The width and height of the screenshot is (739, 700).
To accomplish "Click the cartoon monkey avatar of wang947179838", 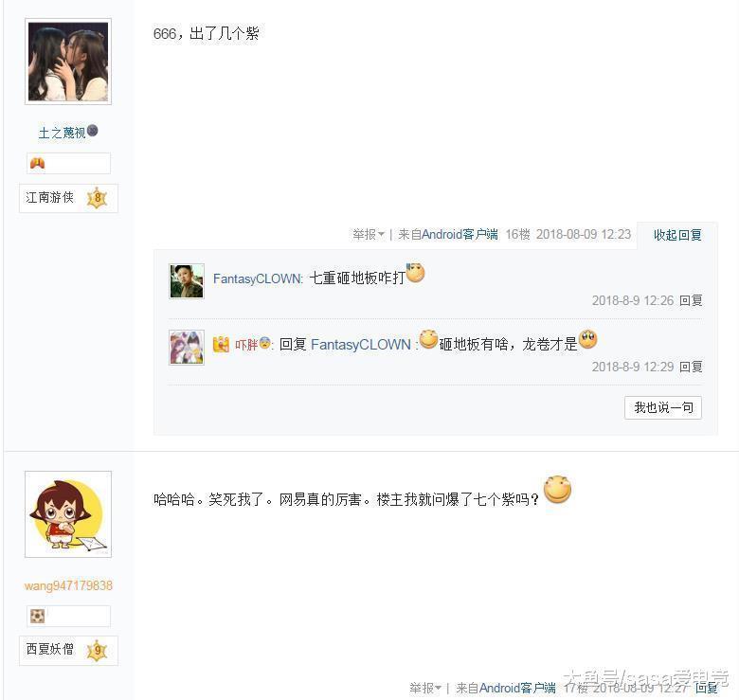I will coord(68,514).
